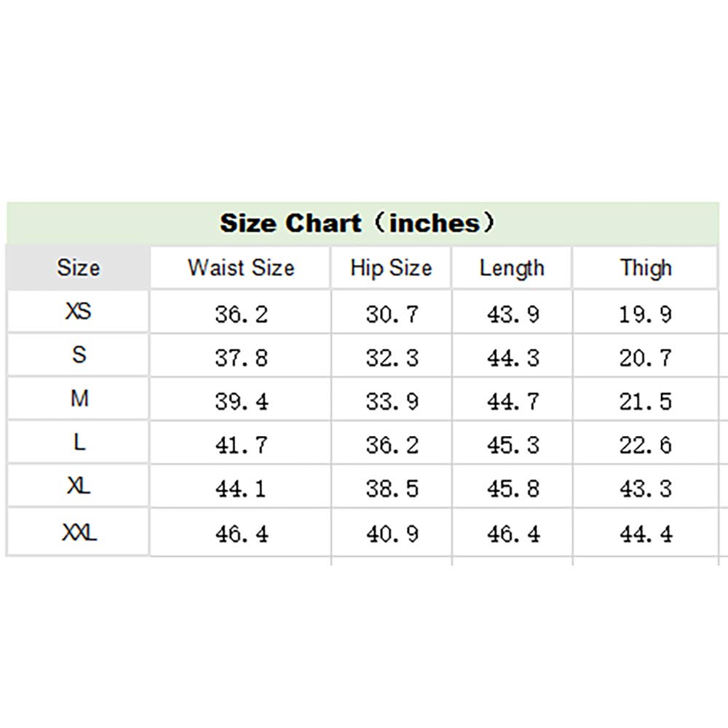Click the XS size row label
The height and width of the screenshot is (728, 728).
78,312
